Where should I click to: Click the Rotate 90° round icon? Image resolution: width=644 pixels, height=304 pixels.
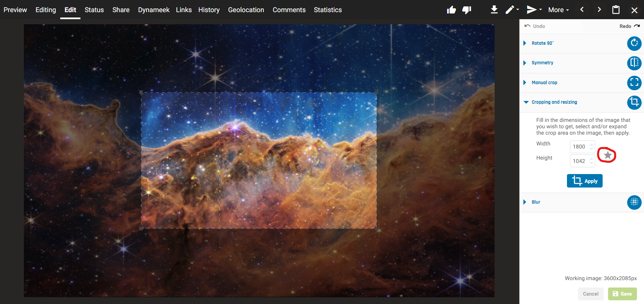tap(634, 43)
